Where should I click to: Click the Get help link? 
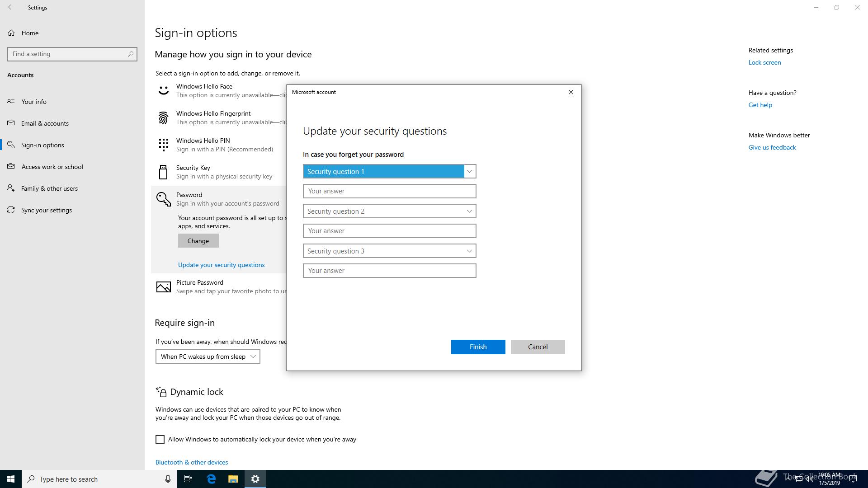tap(760, 105)
